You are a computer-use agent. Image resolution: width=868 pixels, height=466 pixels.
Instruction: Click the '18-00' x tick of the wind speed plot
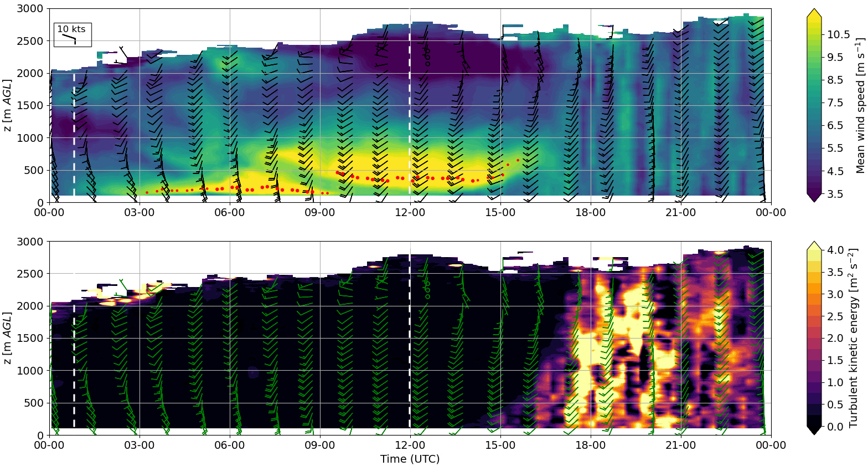click(x=591, y=213)
